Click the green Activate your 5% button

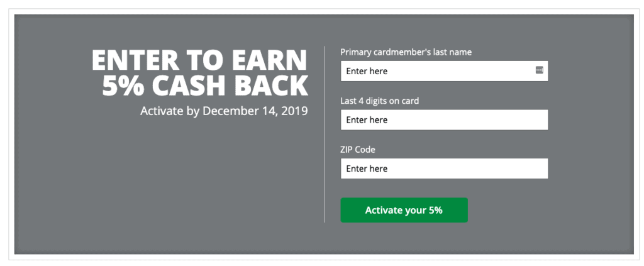coord(404,210)
